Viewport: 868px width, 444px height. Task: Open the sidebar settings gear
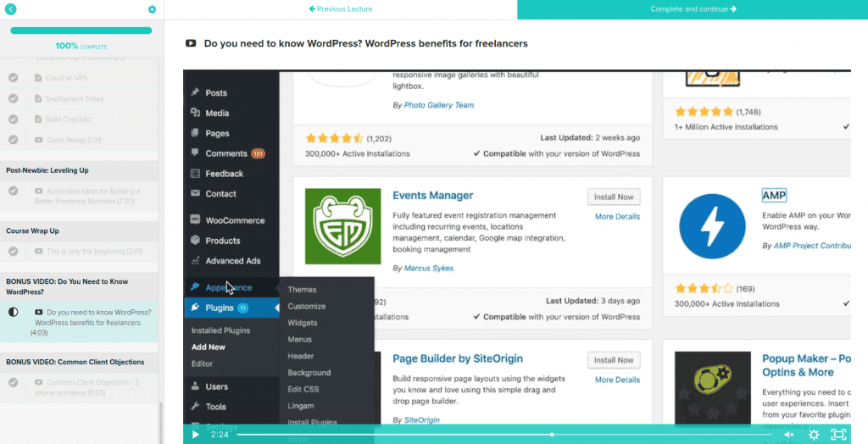153,9
